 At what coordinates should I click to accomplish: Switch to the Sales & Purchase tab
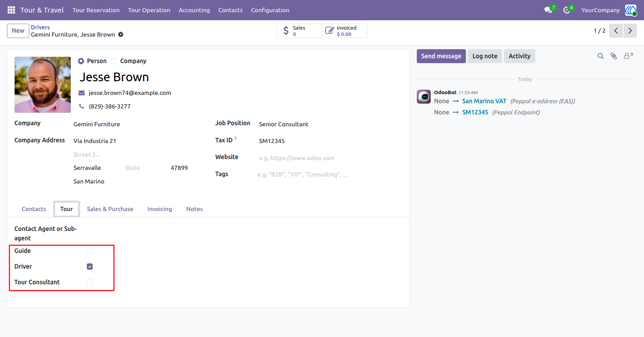(x=110, y=209)
